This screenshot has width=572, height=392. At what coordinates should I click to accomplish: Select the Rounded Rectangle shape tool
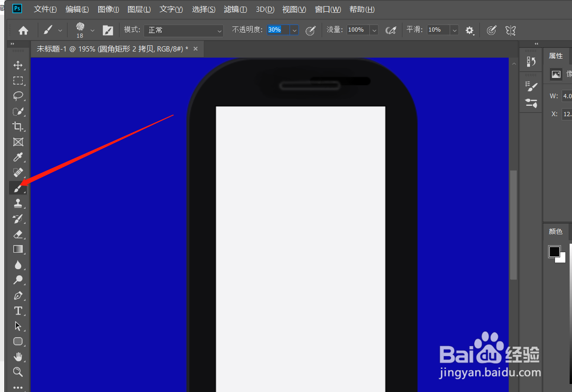pyautogui.click(x=18, y=341)
